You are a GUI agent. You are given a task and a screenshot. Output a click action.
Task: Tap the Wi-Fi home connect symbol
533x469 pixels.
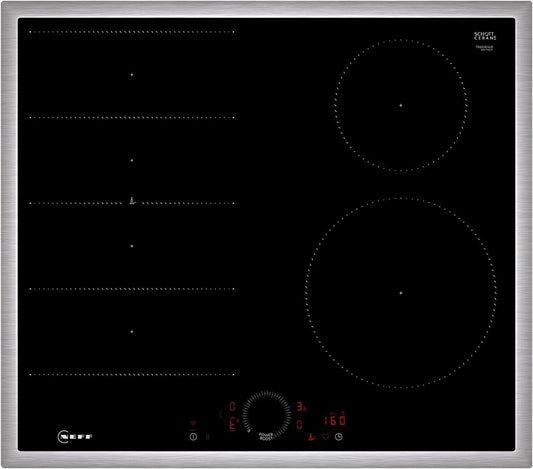pos(193,424)
